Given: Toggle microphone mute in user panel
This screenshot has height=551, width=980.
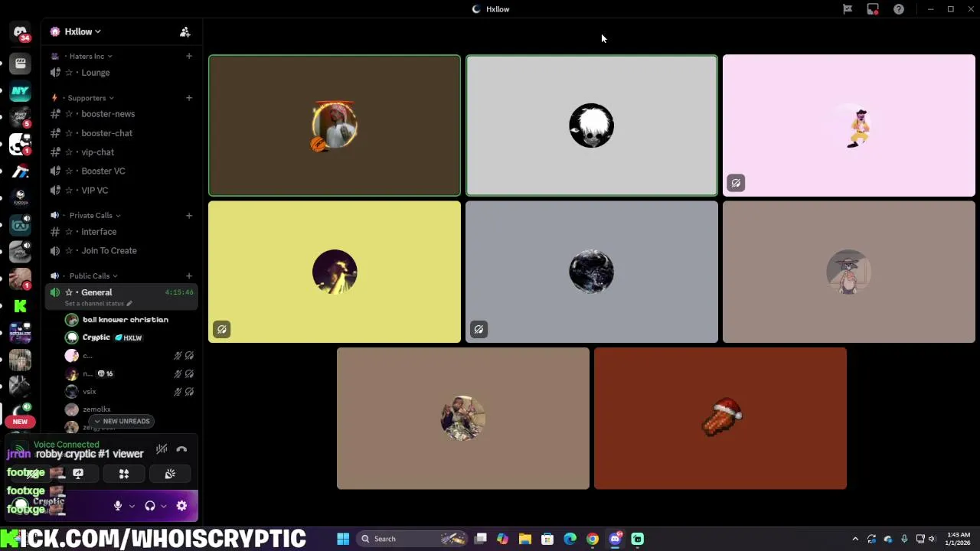Looking at the screenshot, I should pos(117,506).
